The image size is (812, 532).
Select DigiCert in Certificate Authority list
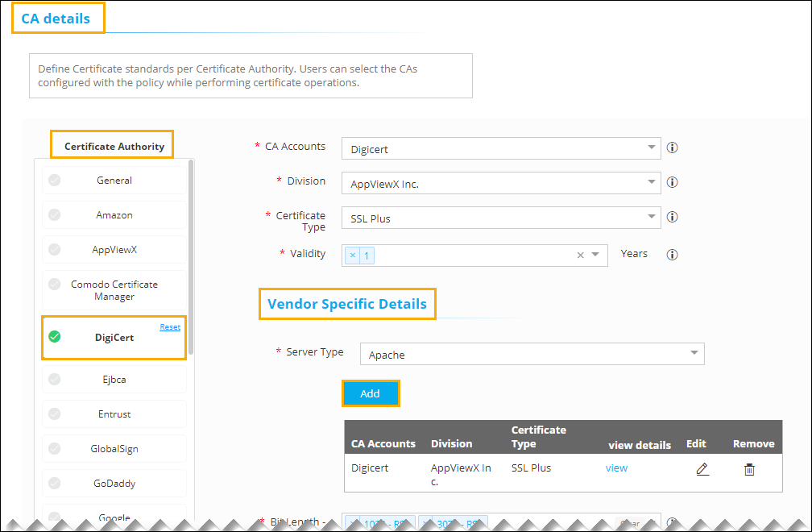point(114,338)
